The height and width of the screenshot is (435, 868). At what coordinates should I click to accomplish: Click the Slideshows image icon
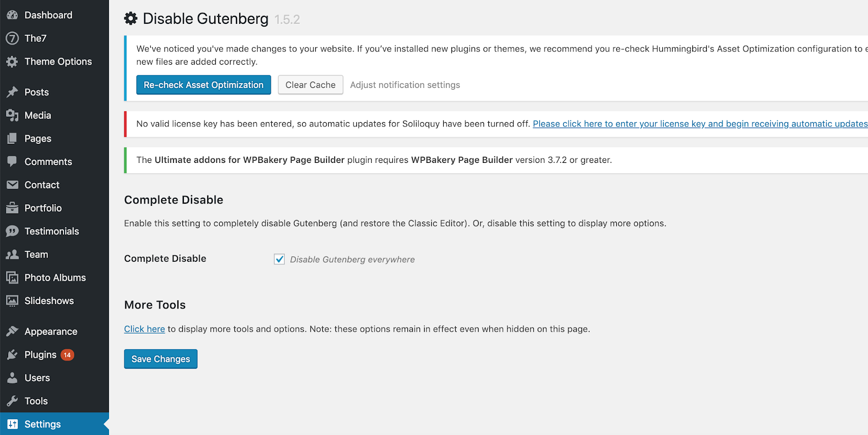pos(12,301)
